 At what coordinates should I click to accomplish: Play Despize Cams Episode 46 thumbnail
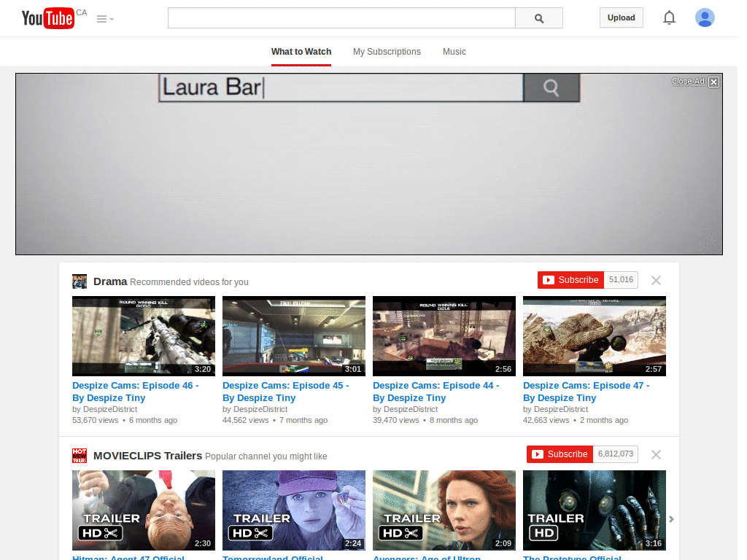click(x=144, y=336)
